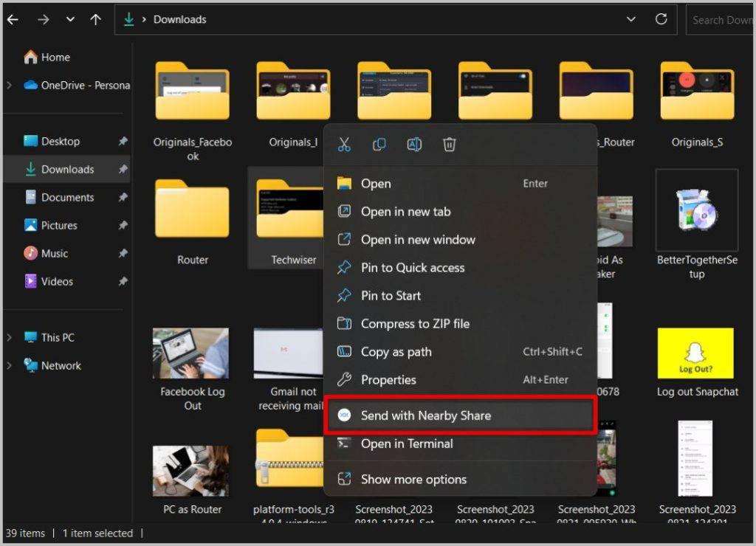Open Music in the sidebar
This screenshot has height=546, width=756.
(47, 253)
